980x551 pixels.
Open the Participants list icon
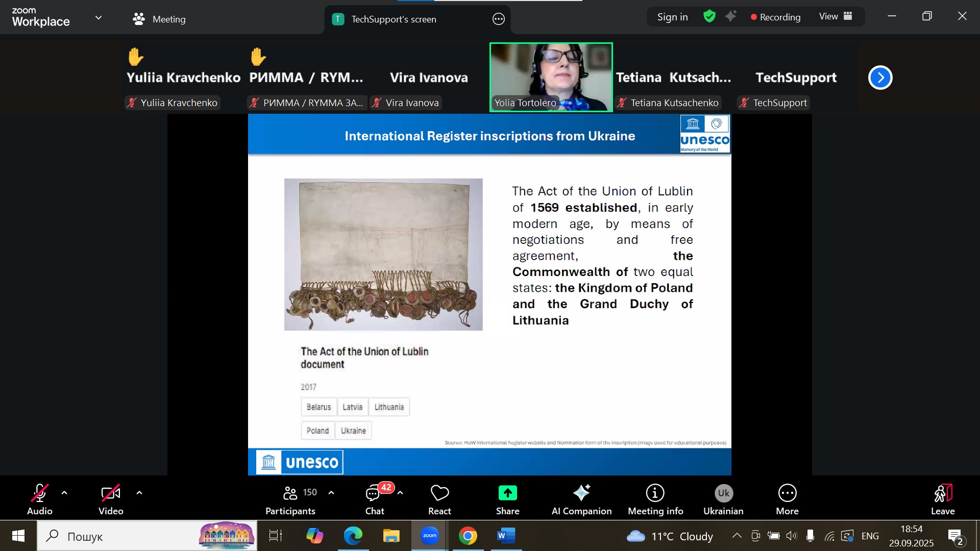(x=290, y=493)
